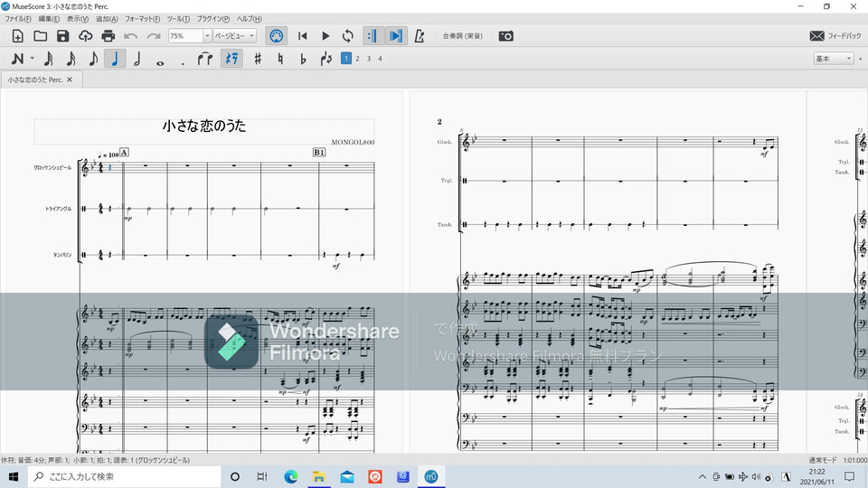Select the quarter note duration
Viewport: 868px width, 488px height.
pyautogui.click(x=115, y=59)
